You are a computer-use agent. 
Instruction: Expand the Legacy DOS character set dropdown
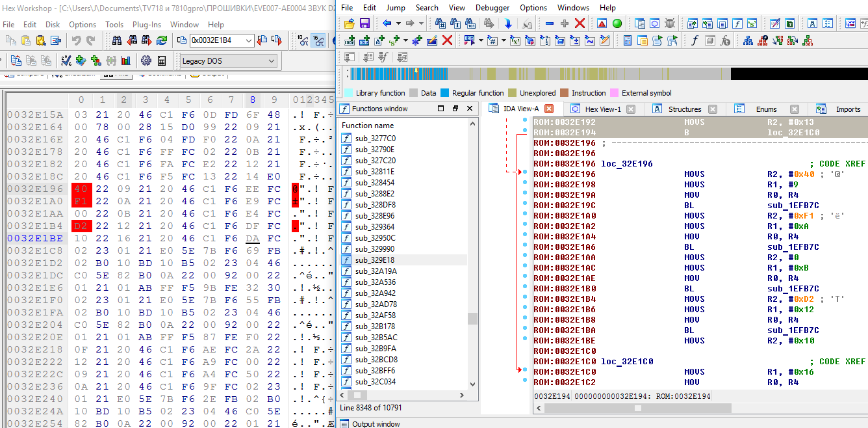(272, 61)
